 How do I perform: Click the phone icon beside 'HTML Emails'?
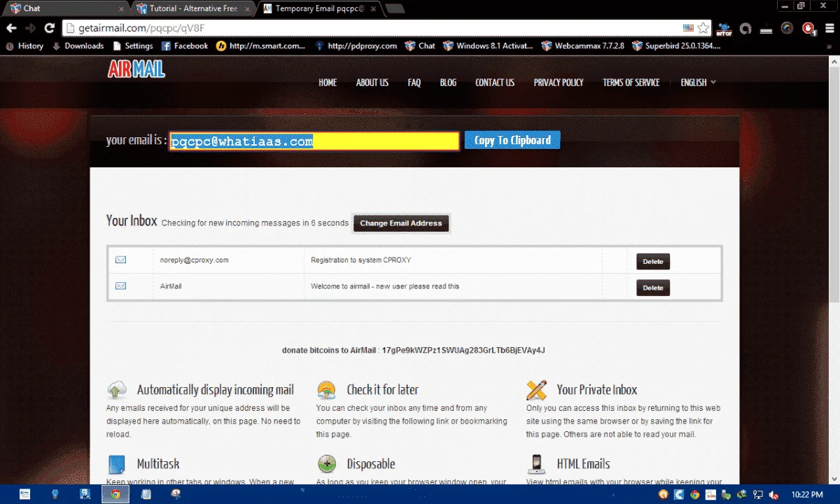pos(537,464)
